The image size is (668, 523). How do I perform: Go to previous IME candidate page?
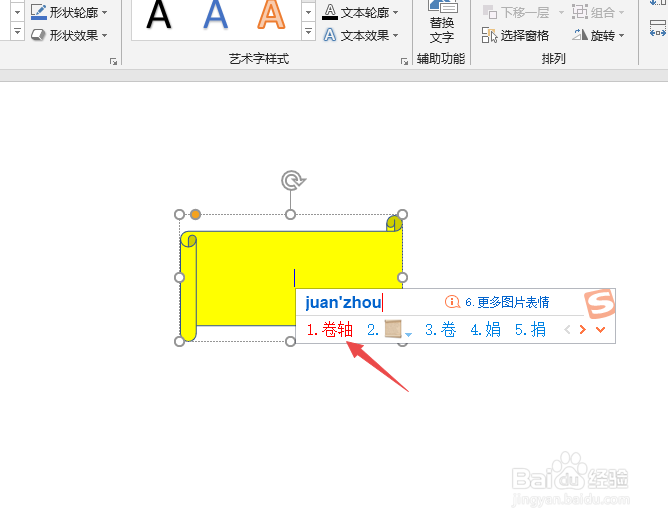tap(567, 330)
